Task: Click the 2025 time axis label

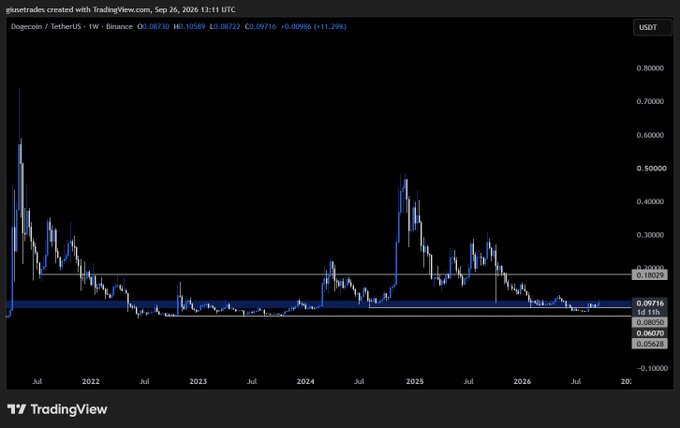Action: tap(415, 381)
